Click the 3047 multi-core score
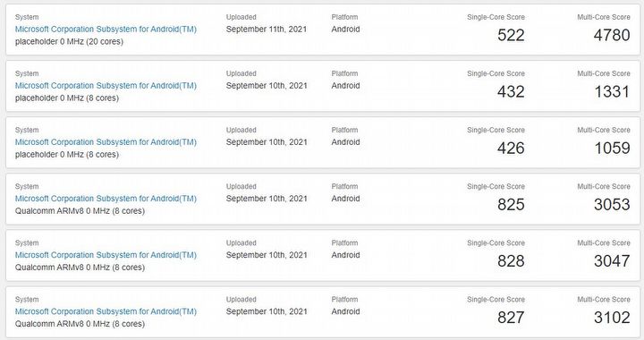 click(x=612, y=261)
